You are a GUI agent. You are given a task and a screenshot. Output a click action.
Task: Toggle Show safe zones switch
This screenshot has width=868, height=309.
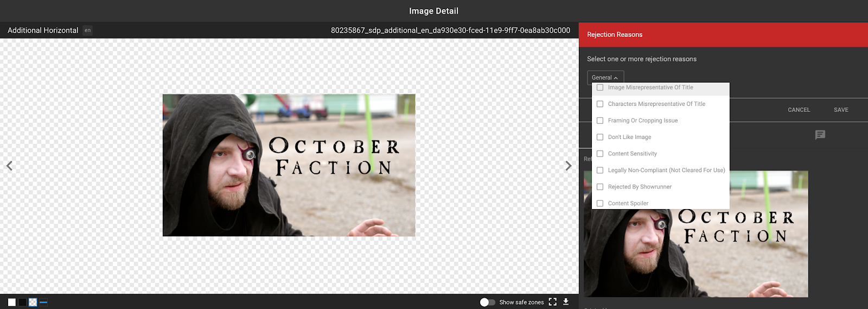pos(487,302)
